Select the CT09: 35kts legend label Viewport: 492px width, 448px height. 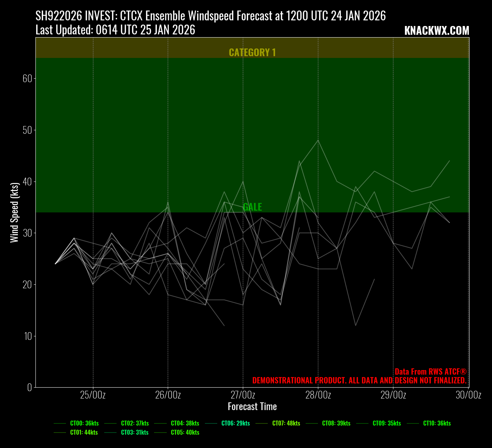click(x=387, y=423)
